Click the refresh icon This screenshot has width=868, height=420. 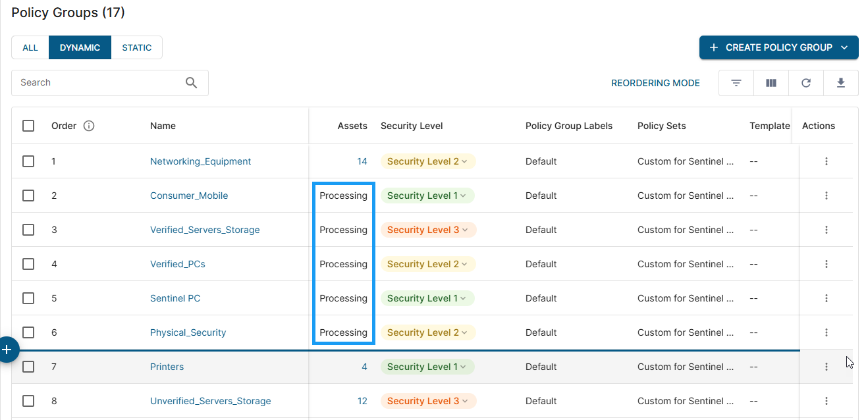(806, 83)
